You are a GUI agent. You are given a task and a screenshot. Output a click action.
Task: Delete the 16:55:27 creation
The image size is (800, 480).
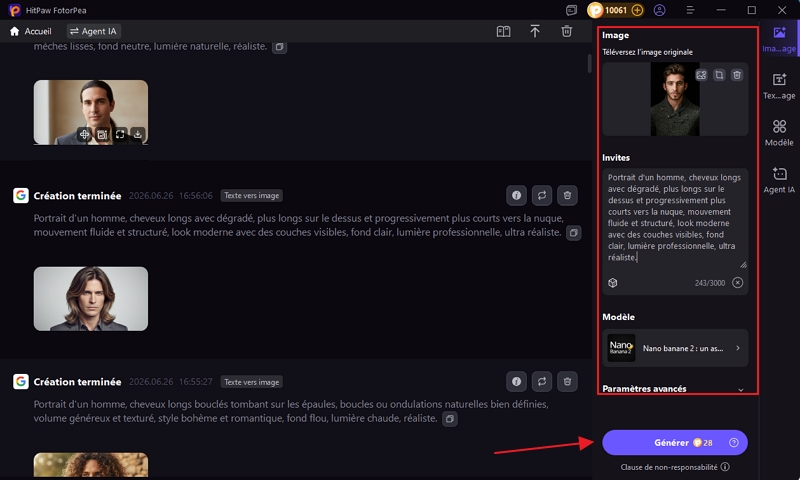coord(567,382)
